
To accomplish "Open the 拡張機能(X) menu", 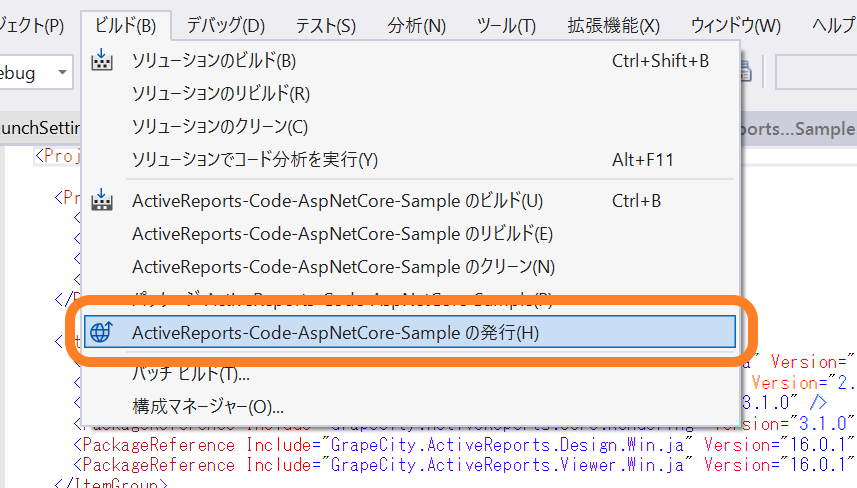I will point(613,25).
